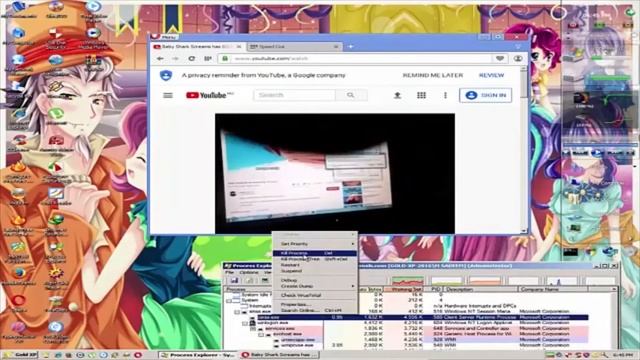
Task: Switch to the Speed Dial tab
Action: (x=295, y=47)
